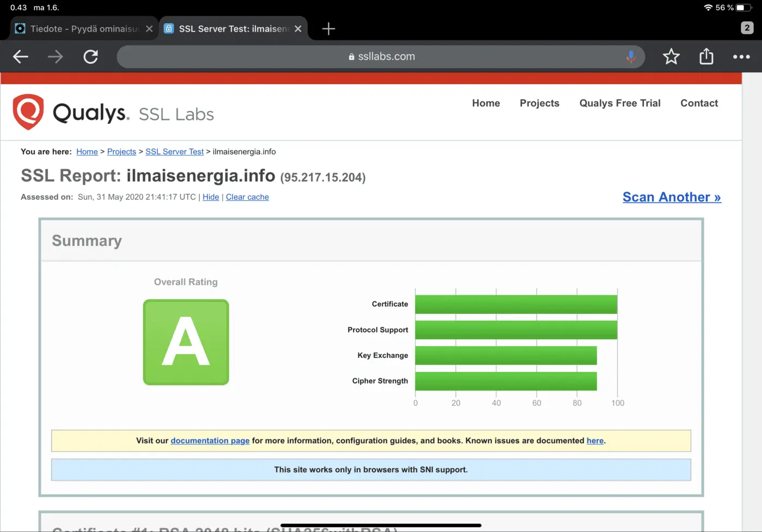Click the Qualys SSL Labs wordmark
Image resolution: width=762 pixels, height=532 pixels.
click(x=133, y=113)
